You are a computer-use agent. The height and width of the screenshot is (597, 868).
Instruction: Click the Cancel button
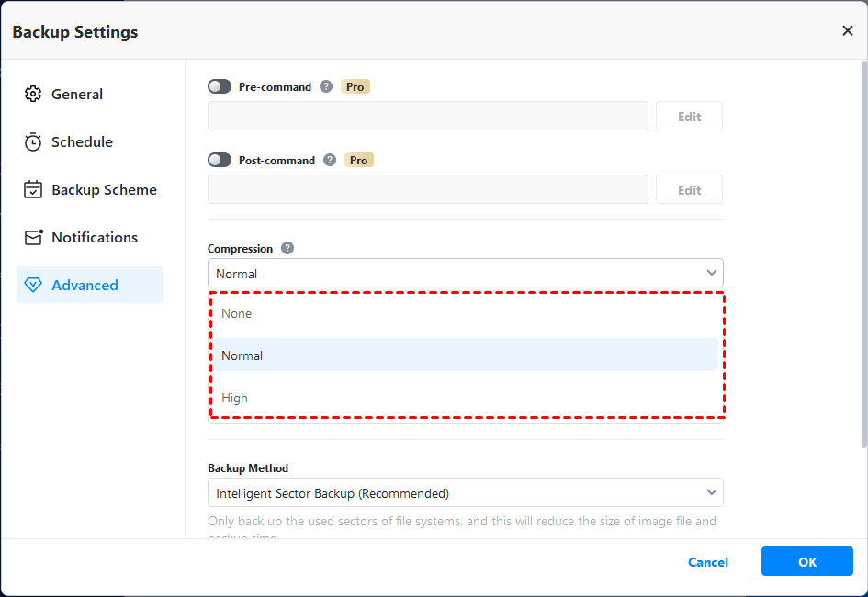coord(708,562)
